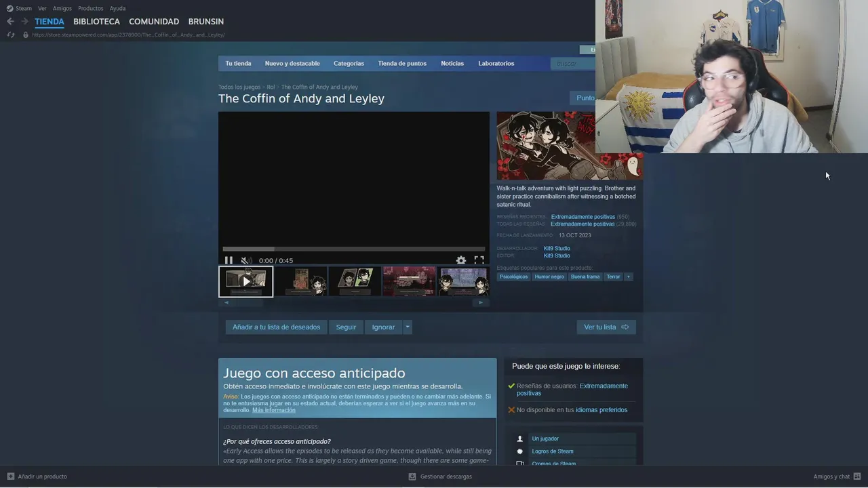Open Tu tienda in store navigation

pyautogui.click(x=238, y=63)
